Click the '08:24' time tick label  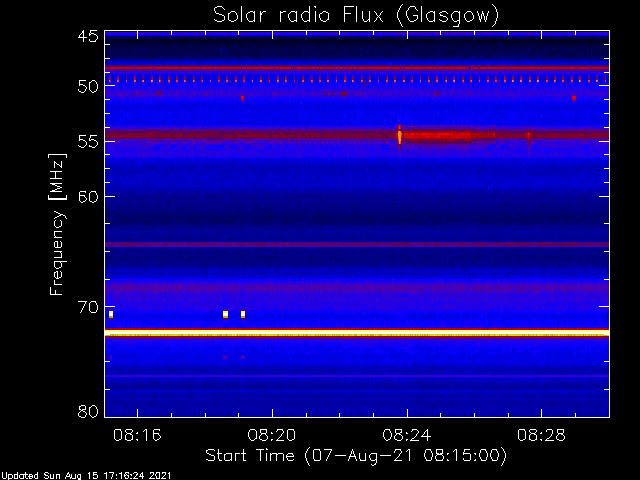(x=407, y=435)
